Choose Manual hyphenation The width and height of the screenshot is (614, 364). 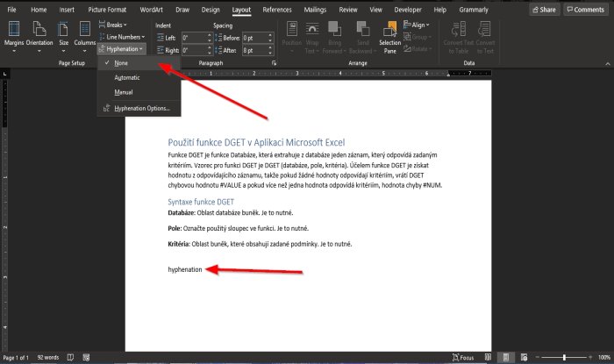(124, 91)
